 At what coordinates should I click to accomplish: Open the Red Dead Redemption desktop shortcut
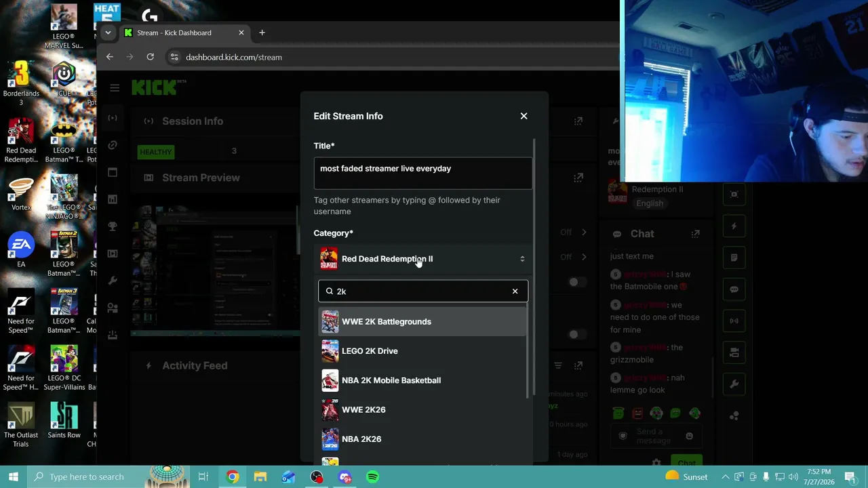[x=21, y=141]
